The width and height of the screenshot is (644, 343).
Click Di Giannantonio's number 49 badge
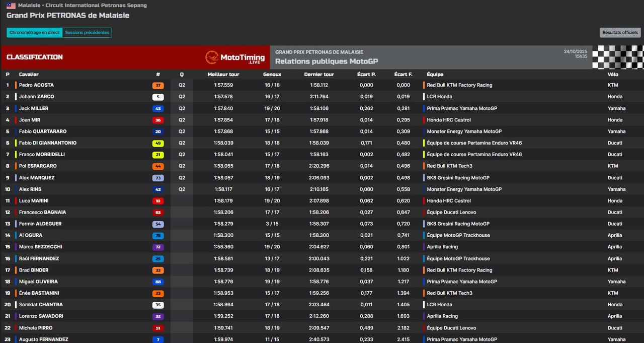coord(158,143)
